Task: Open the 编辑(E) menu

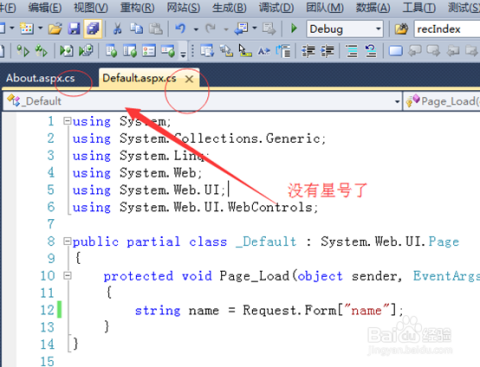Action: pos(45,7)
